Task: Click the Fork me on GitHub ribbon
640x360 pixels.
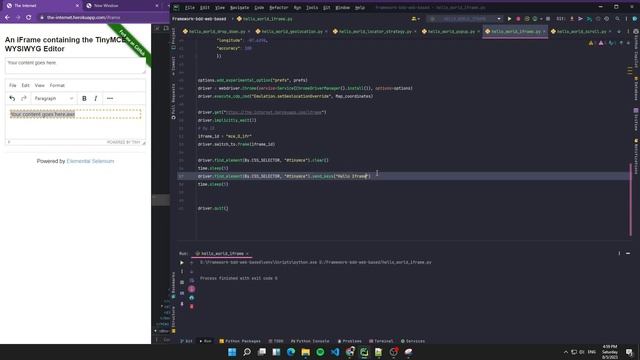Action: 131,43
